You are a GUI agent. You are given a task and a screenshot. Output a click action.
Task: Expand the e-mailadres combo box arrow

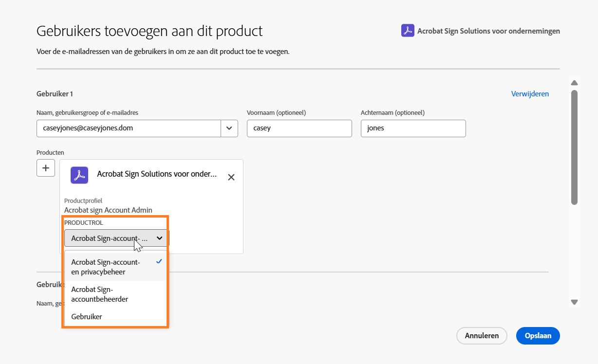click(x=229, y=128)
